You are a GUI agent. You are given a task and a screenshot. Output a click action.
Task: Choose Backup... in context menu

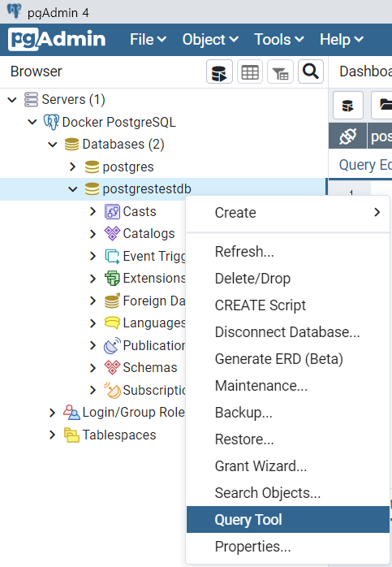click(288, 412)
